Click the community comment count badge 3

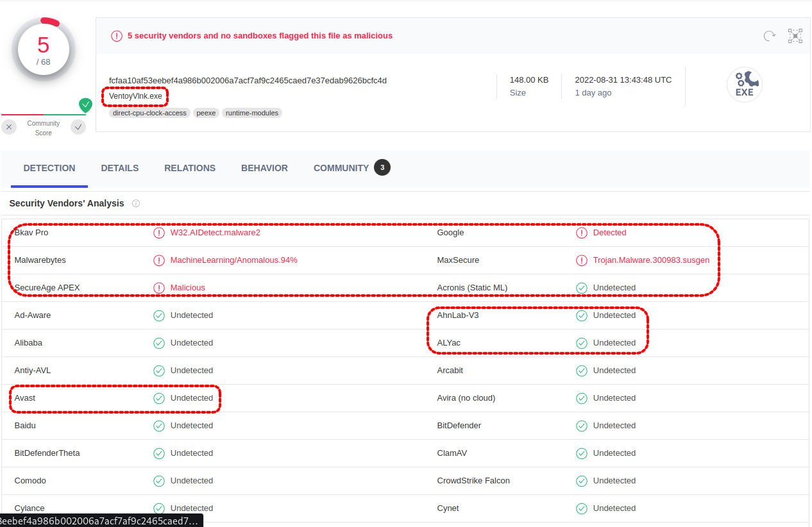tap(382, 168)
